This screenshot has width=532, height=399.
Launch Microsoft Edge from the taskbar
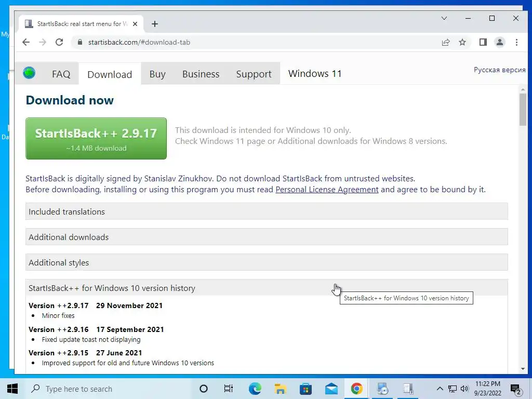point(255,389)
